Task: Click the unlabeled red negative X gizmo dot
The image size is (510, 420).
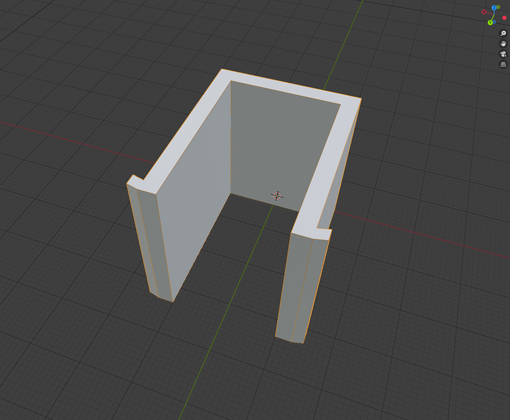Action: [x=505, y=18]
